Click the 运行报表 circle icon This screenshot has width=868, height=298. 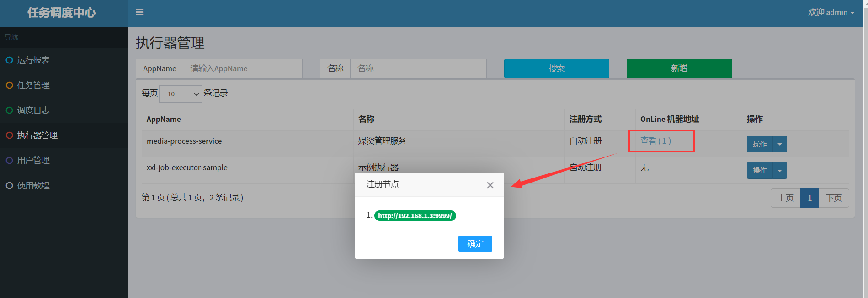[9, 60]
